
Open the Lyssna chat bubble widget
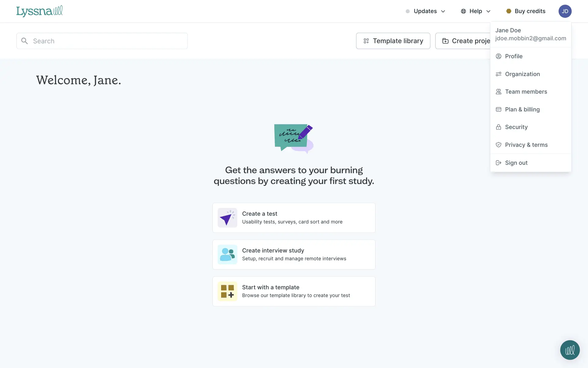pyautogui.click(x=570, y=350)
